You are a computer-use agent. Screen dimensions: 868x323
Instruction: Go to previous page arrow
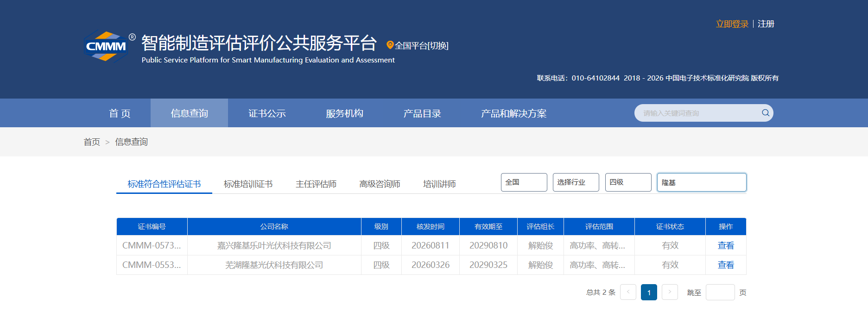pos(628,292)
